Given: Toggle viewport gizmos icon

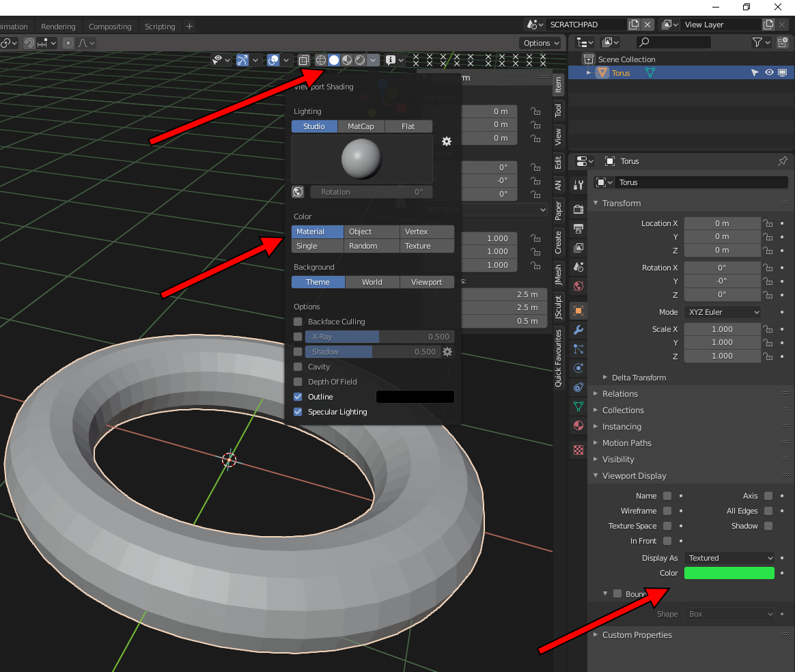Looking at the screenshot, I should pos(242,60).
